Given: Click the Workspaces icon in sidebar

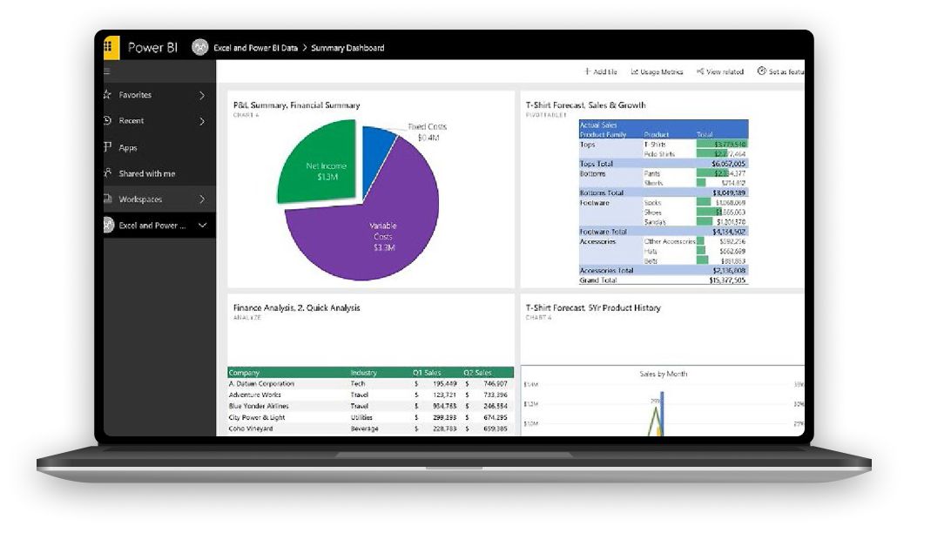Looking at the screenshot, I should click(107, 199).
